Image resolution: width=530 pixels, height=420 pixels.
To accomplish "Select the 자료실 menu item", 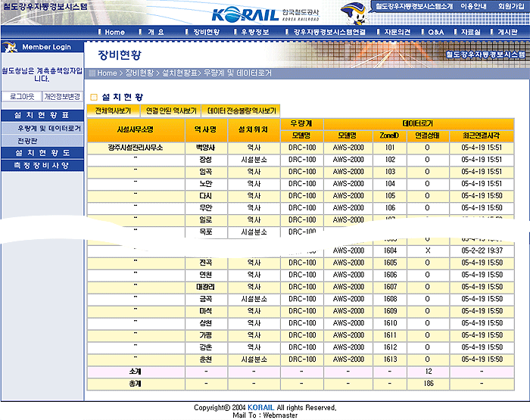I will click(471, 33).
